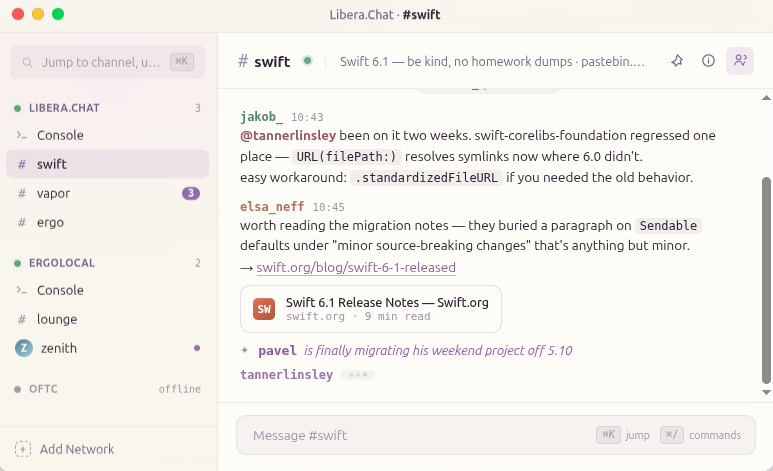Open the swift.org/blog/swift-6-1-released link

[x=356, y=267]
